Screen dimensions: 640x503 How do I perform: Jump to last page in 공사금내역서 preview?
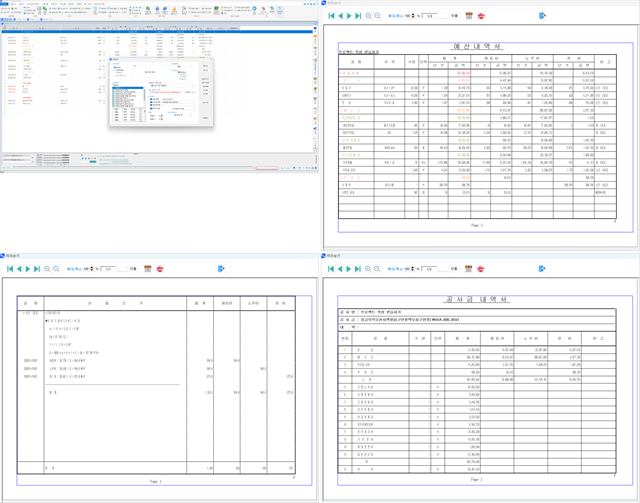pyautogui.click(x=358, y=269)
